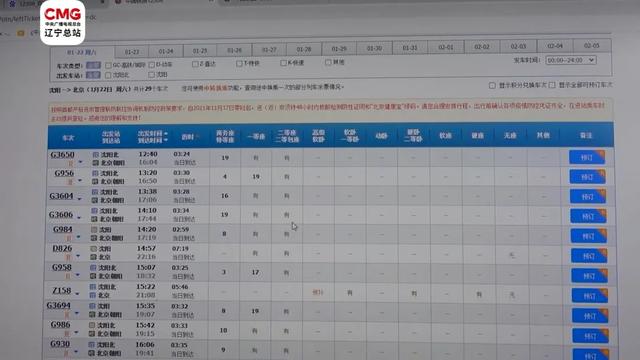The height and width of the screenshot is (360, 640).
Task: Open train number link G930
Action: tap(60, 344)
